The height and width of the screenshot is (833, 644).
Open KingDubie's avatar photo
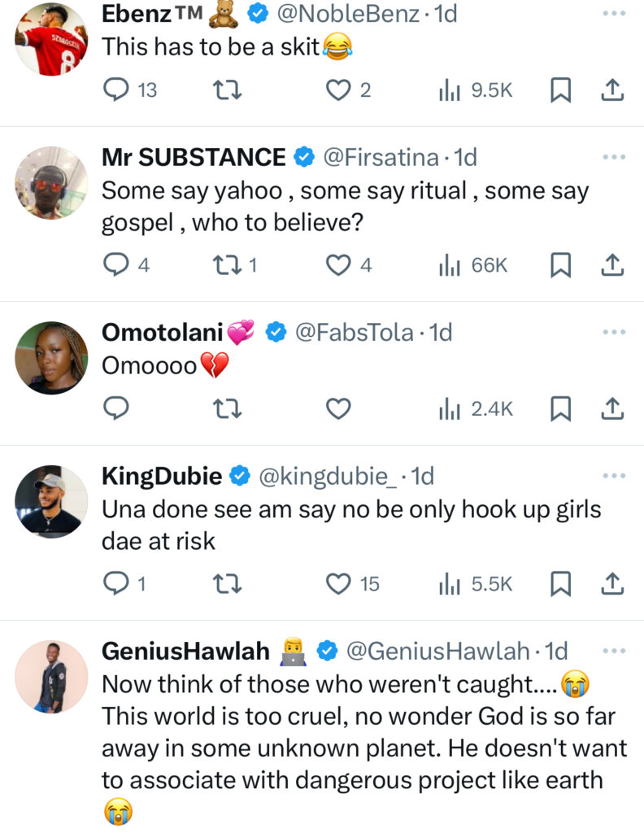[51, 502]
